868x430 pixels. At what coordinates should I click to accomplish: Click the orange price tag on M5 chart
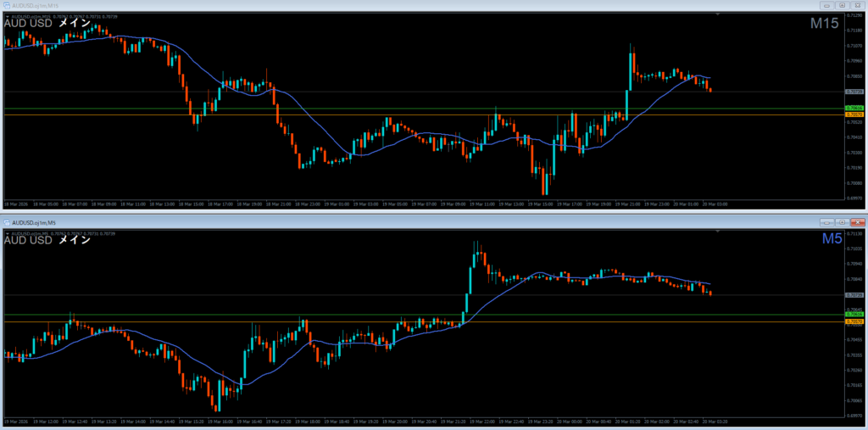coord(854,321)
